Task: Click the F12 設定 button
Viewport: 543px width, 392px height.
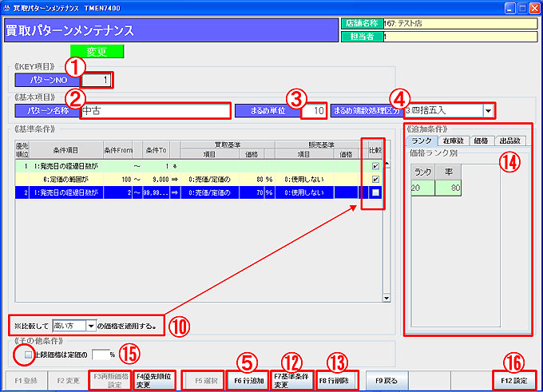Action: (514, 381)
